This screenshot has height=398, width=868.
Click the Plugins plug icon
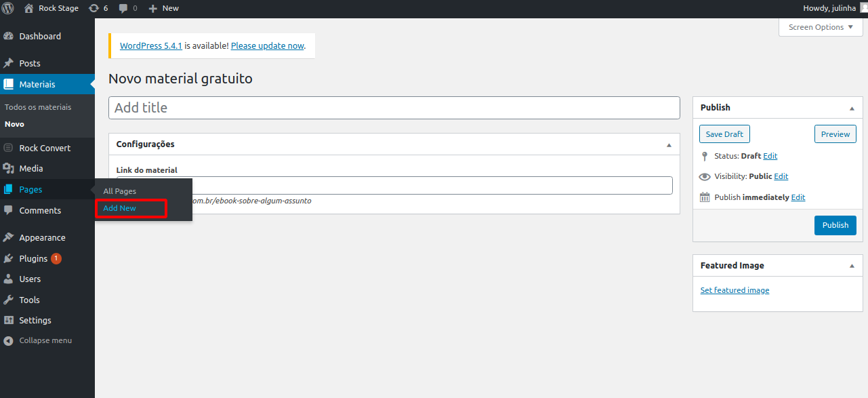coord(9,258)
